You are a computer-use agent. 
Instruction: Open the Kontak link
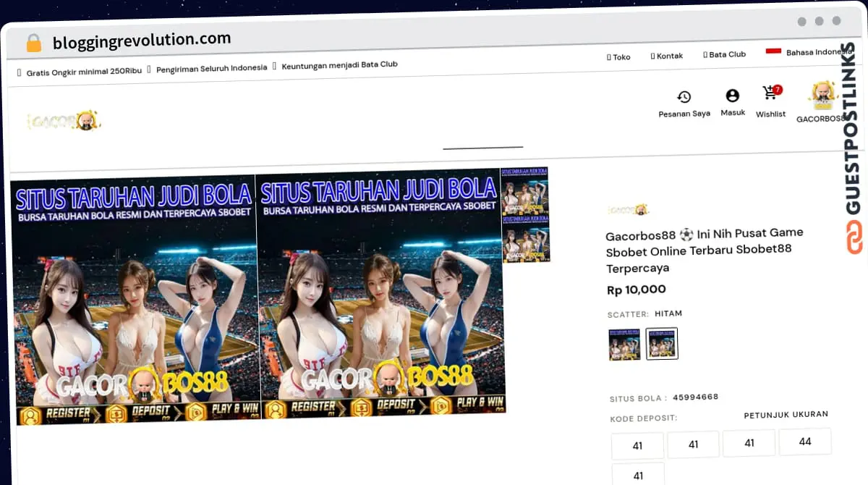pyautogui.click(x=667, y=56)
